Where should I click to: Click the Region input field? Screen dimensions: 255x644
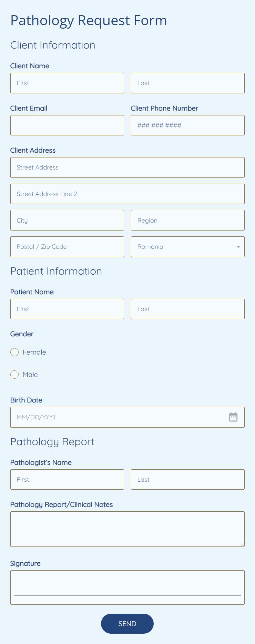pyautogui.click(x=187, y=220)
